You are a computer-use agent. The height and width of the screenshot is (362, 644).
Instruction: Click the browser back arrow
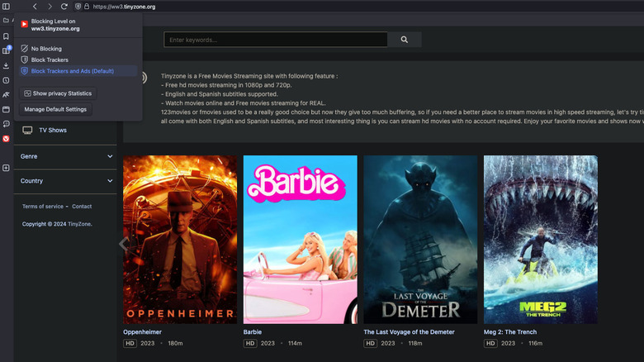[35, 7]
